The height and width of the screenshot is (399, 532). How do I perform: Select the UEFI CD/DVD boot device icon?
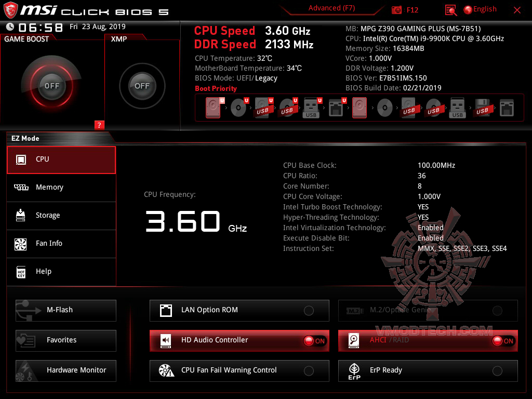coord(239,108)
